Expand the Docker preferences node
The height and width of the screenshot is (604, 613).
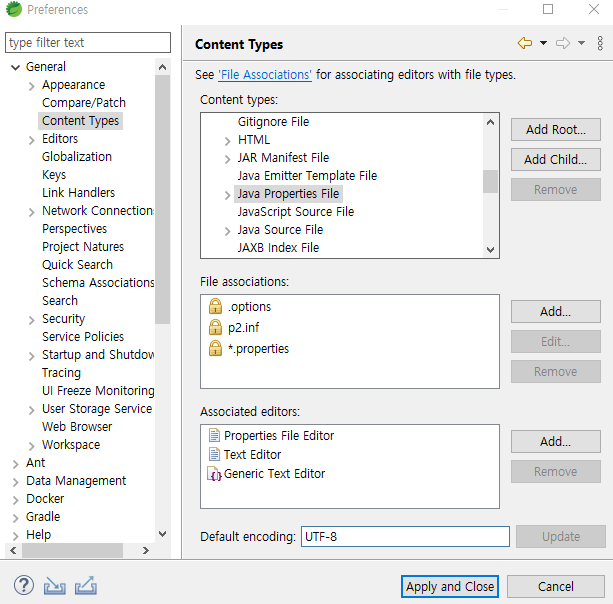click(x=16, y=500)
